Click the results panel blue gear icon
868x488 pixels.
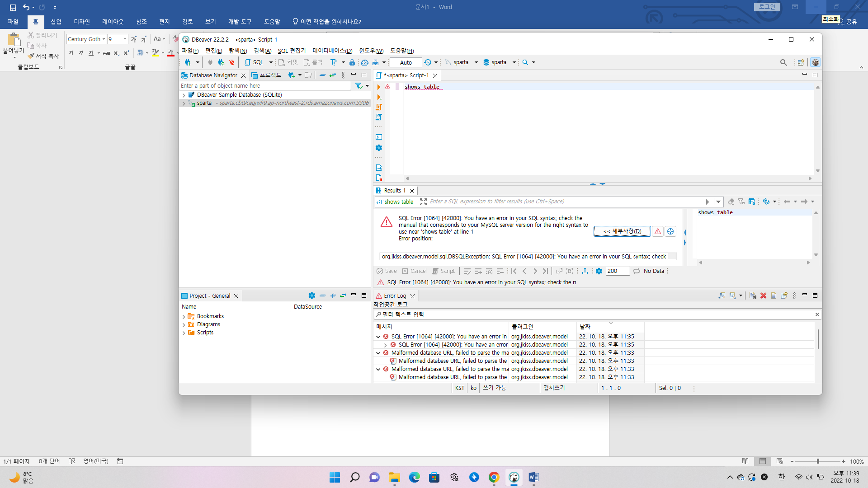click(x=599, y=271)
